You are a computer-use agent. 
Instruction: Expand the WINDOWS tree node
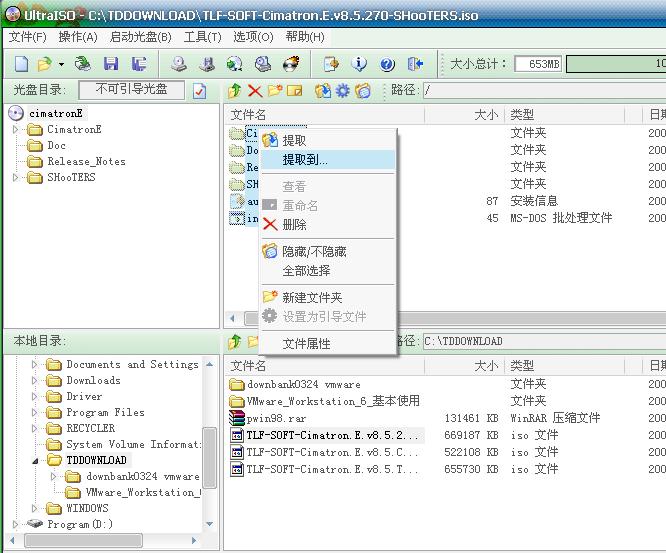click(35, 508)
